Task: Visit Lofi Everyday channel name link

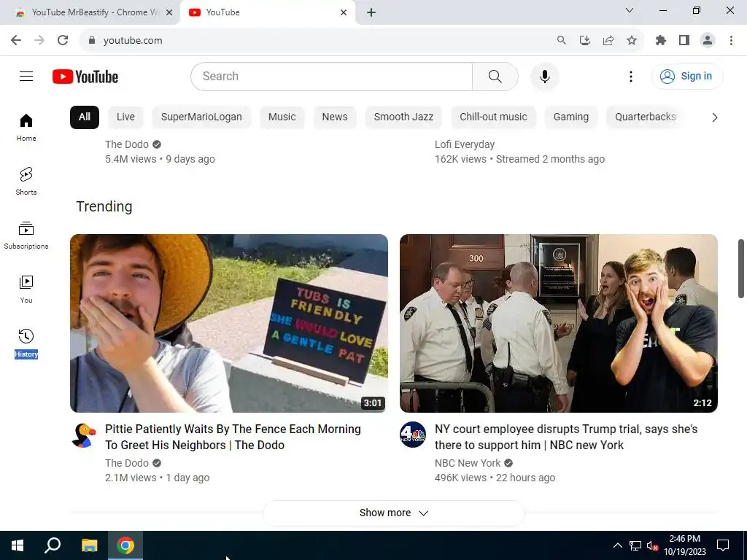Action: point(465,144)
